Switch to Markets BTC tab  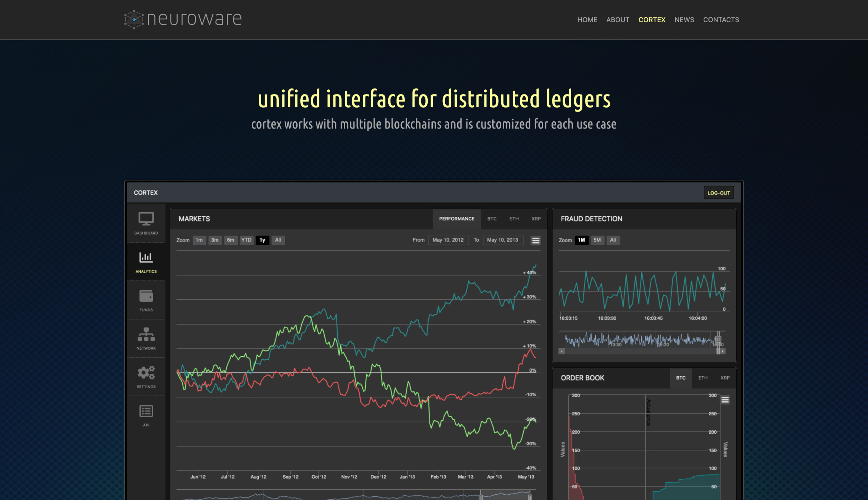(x=492, y=219)
